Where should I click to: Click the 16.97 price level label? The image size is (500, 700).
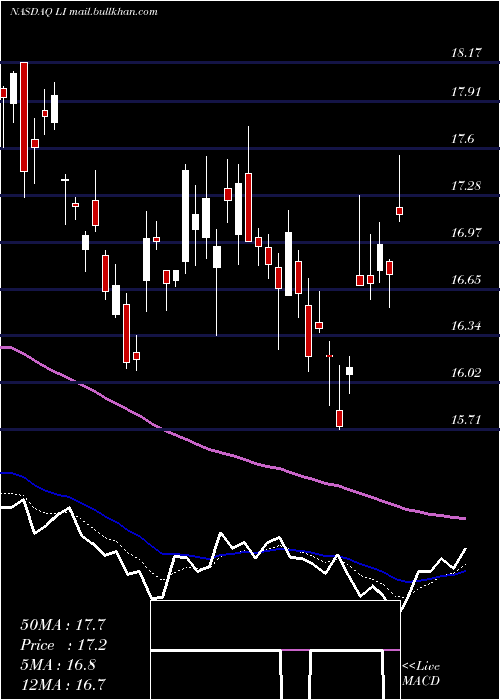(467, 233)
